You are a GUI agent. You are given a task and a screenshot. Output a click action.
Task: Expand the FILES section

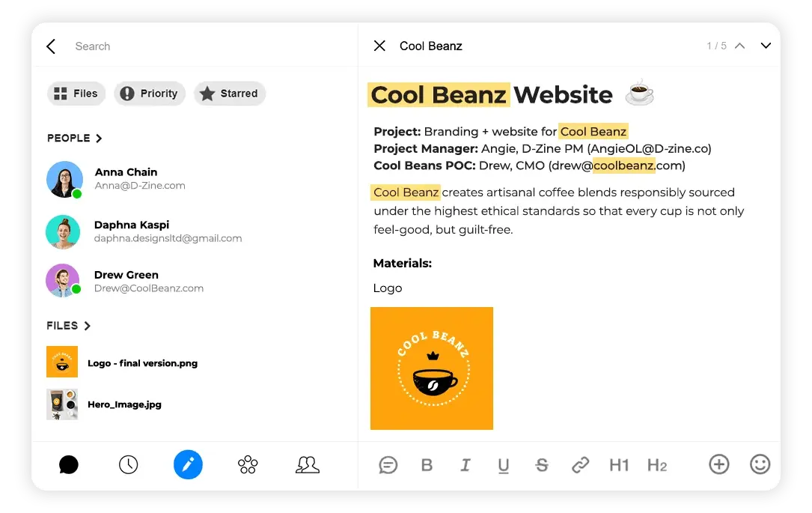pyautogui.click(x=68, y=326)
